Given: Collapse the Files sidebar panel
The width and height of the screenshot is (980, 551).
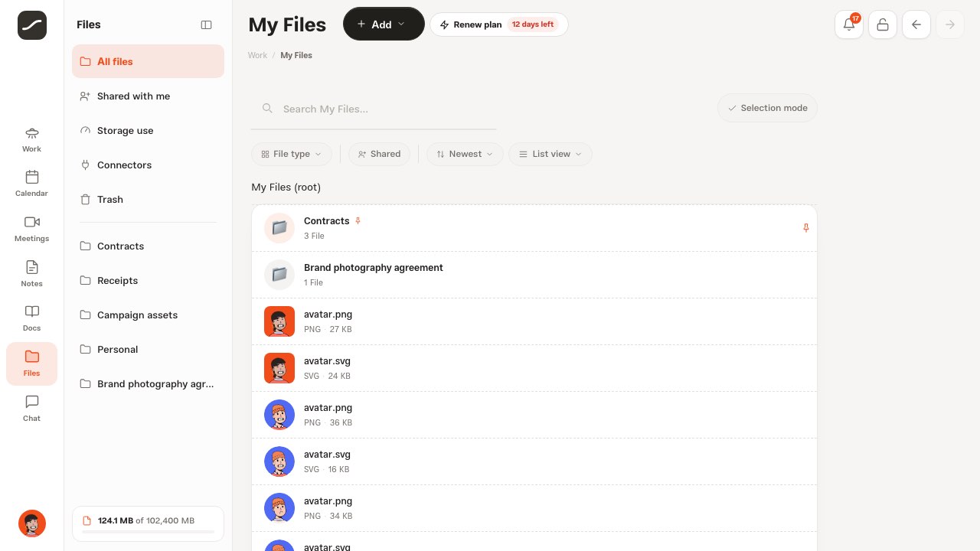Looking at the screenshot, I should (x=206, y=24).
